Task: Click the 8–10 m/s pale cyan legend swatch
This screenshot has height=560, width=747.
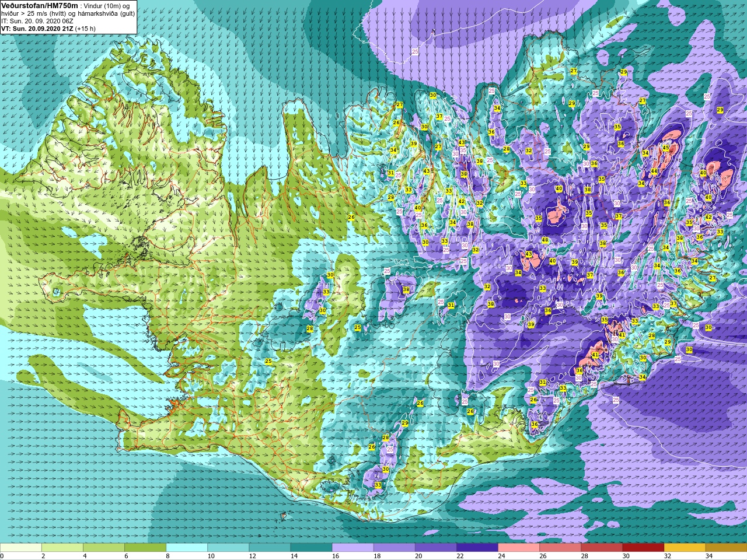Action: click(187, 548)
